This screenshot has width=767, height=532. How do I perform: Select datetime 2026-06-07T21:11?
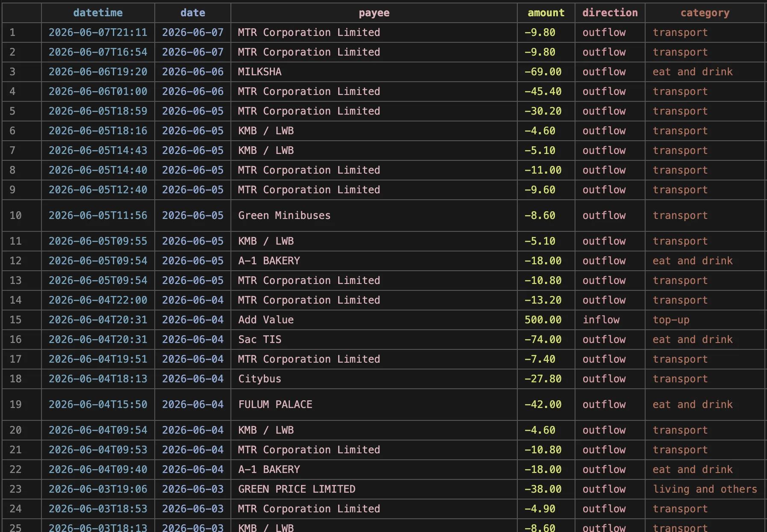[x=98, y=33]
